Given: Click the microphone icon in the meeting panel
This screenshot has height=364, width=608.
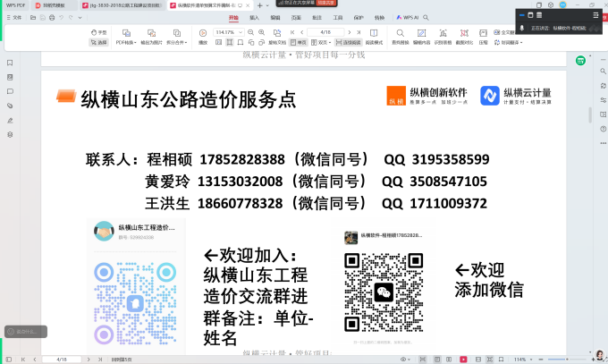Looking at the screenshot, I should (x=522, y=28).
